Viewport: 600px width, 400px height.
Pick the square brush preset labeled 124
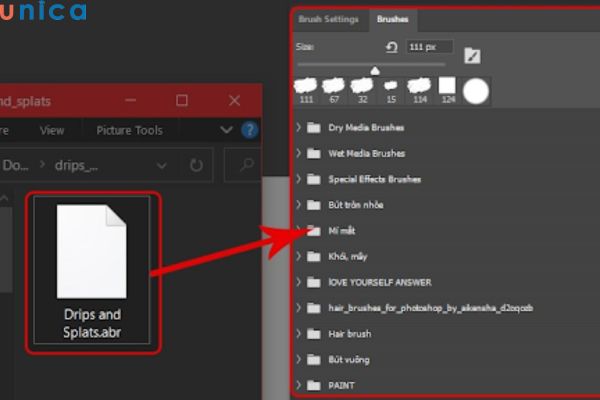click(x=447, y=87)
